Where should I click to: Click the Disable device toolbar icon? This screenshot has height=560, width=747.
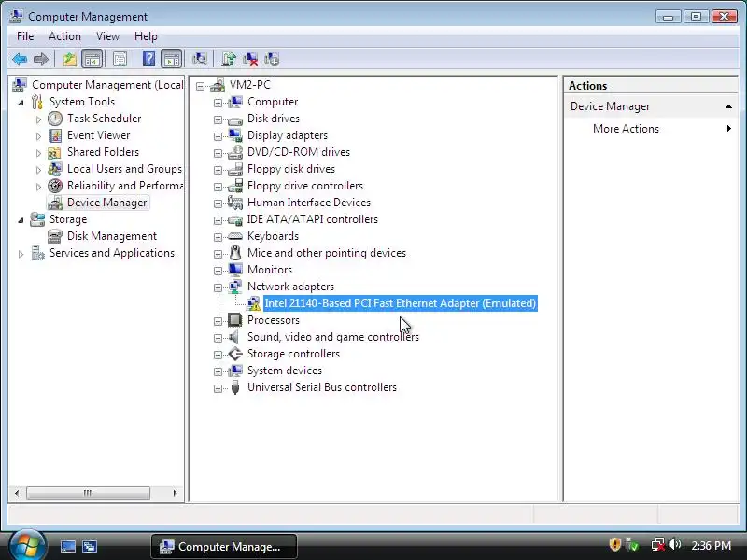(272, 59)
